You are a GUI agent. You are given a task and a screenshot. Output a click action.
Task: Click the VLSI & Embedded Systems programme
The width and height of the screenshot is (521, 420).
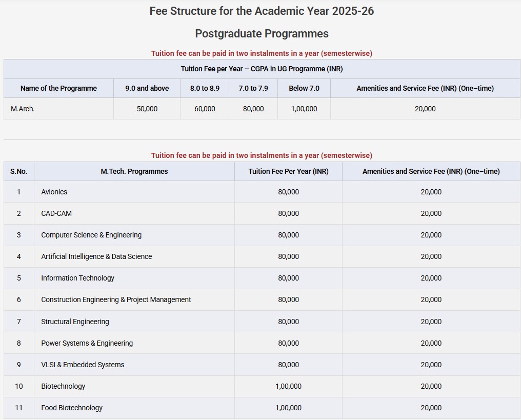[83, 365]
